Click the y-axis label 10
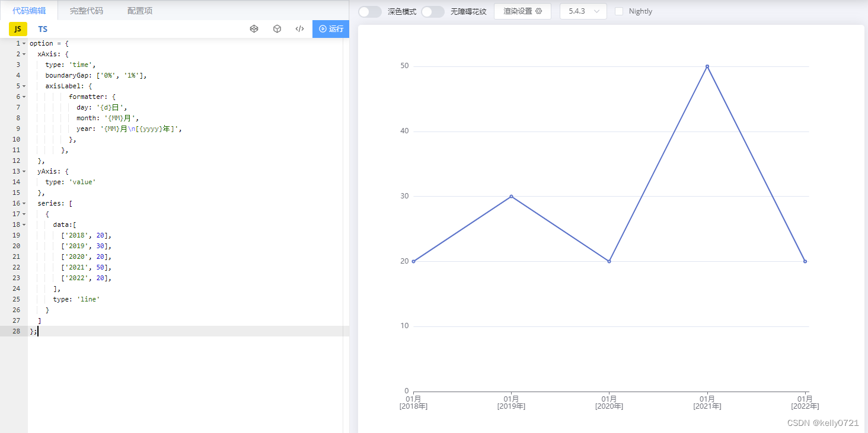 [404, 326]
